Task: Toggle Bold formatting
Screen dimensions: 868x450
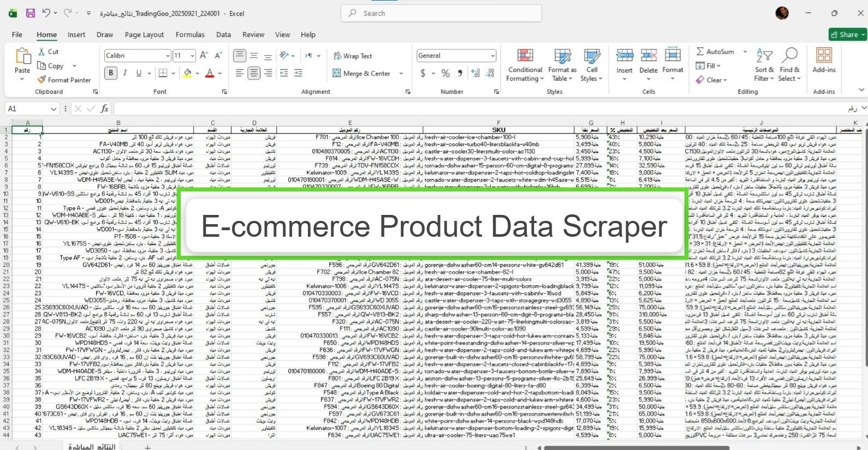Action: click(x=111, y=73)
